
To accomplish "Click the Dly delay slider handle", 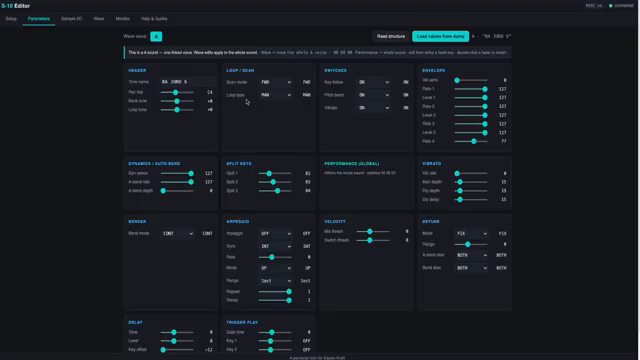I will click(460, 200).
